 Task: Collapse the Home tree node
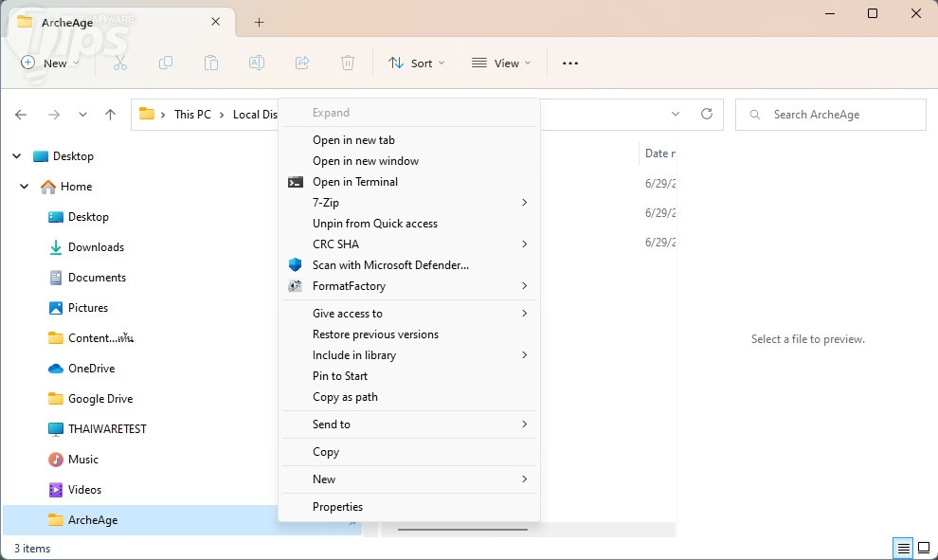click(25, 187)
